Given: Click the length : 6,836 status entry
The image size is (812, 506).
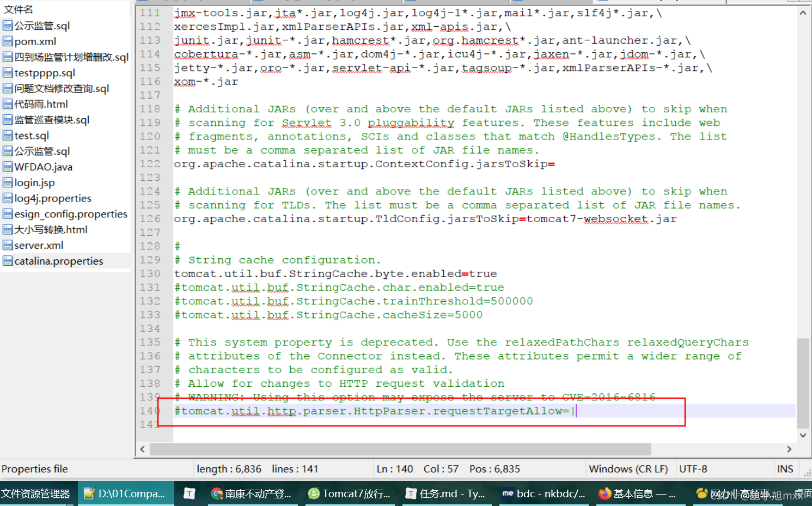Looking at the screenshot, I should [x=229, y=469].
